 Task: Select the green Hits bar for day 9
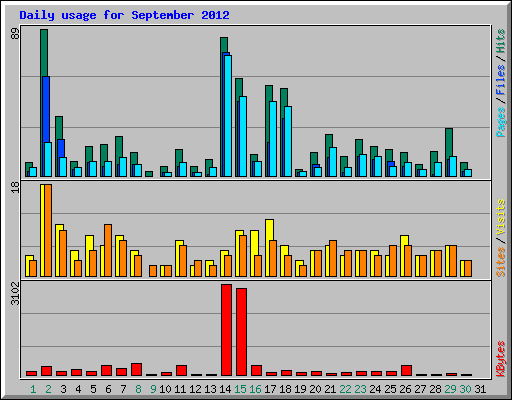(x=149, y=174)
